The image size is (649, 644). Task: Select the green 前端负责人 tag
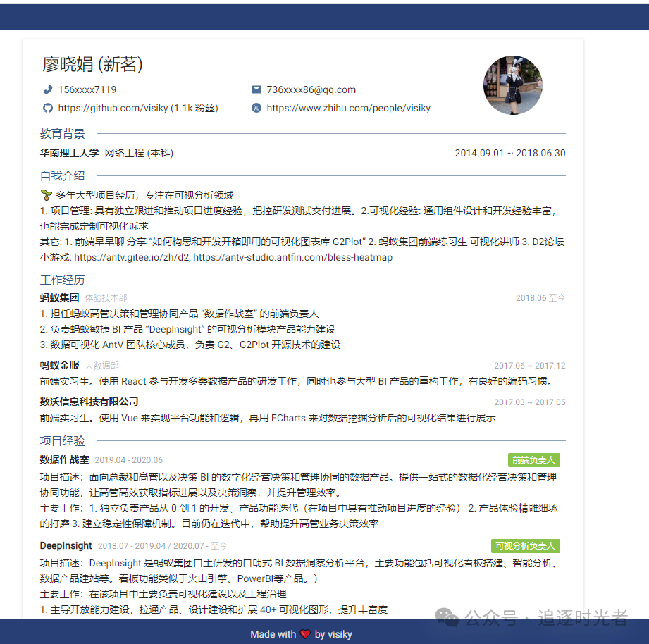[x=533, y=459]
